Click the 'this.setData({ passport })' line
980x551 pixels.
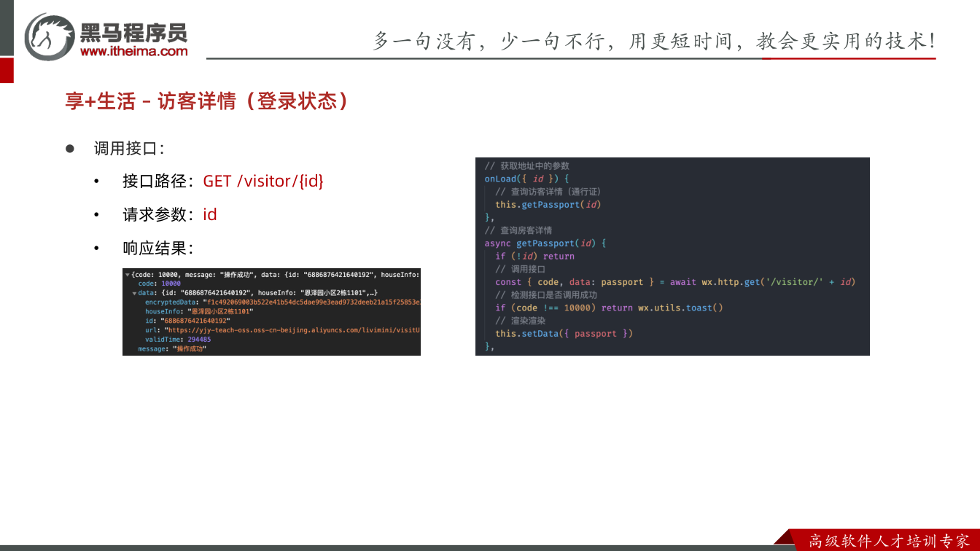(564, 334)
